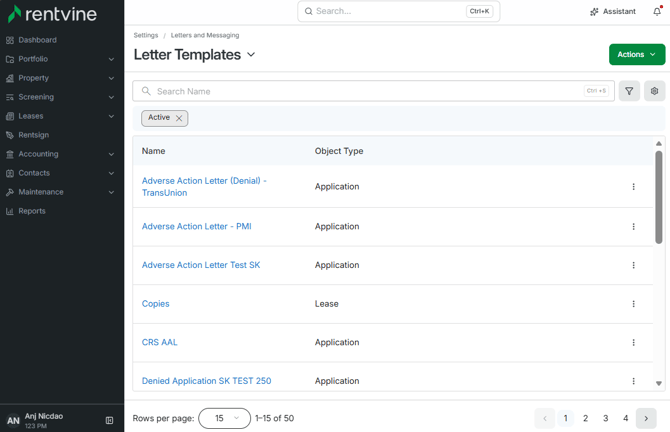
Task: Open the Rows per page dropdown
Action: coord(224,418)
